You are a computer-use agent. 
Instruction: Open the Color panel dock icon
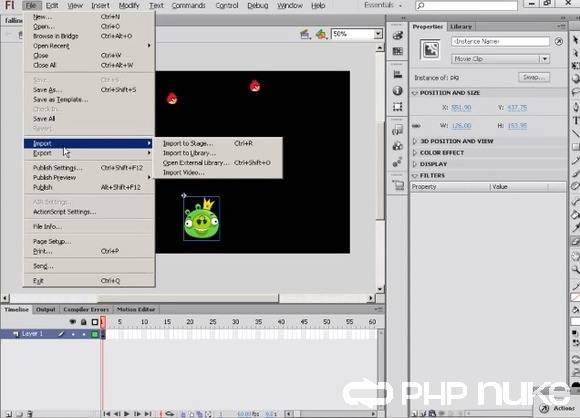398,35
